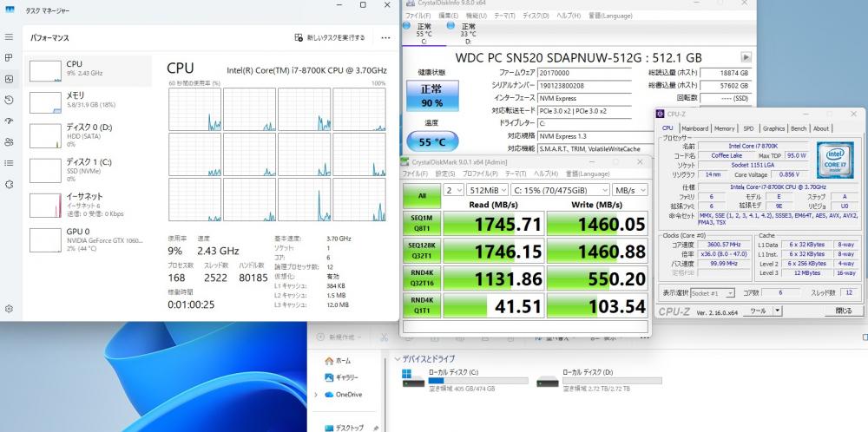Open ローカル ディスク (D:) drive in Explorer
Screen dimensions: 868x432
pyautogui.click(x=600, y=381)
